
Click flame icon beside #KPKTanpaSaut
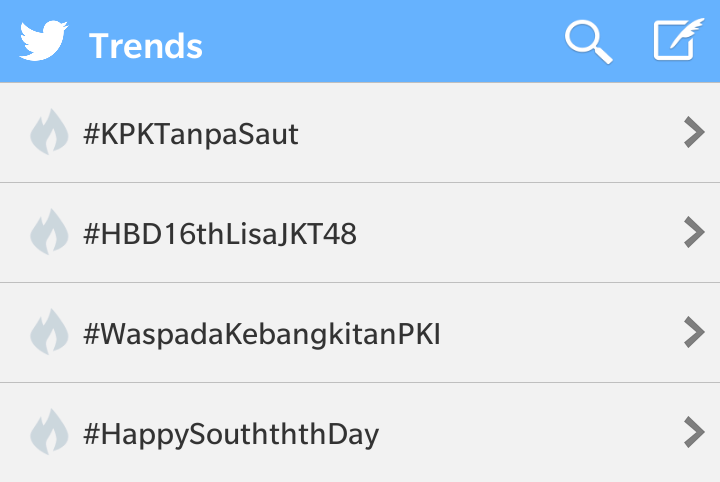point(49,132)
